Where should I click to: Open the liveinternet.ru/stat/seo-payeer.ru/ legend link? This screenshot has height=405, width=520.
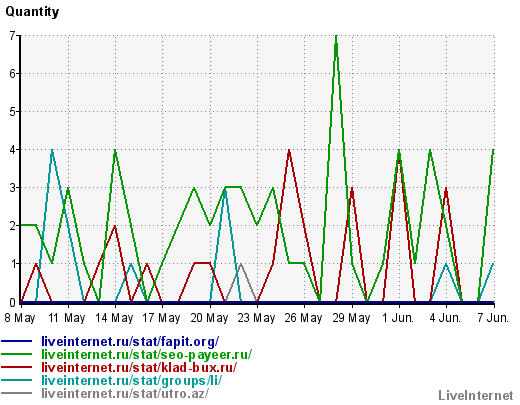pyautogui.click(x=147, y=354)
